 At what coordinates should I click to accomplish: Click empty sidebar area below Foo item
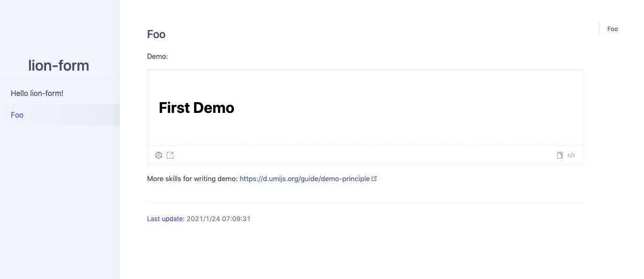pyautogui.click(x=60, y=202)
